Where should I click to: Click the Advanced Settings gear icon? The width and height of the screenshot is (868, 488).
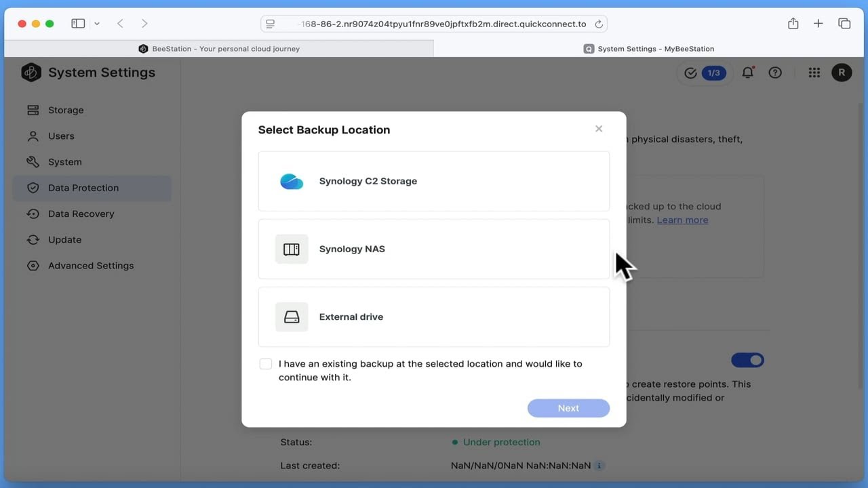(x=33, y=266)
